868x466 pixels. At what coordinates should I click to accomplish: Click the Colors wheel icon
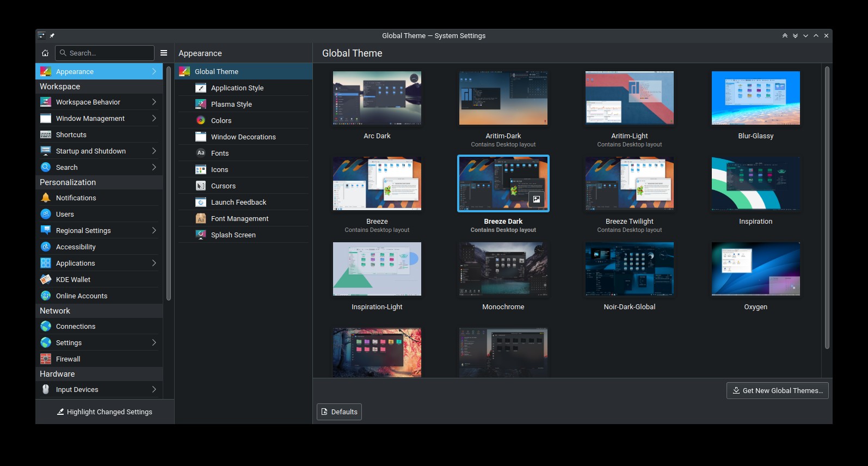pyautogui.click(x=201, y=120)
